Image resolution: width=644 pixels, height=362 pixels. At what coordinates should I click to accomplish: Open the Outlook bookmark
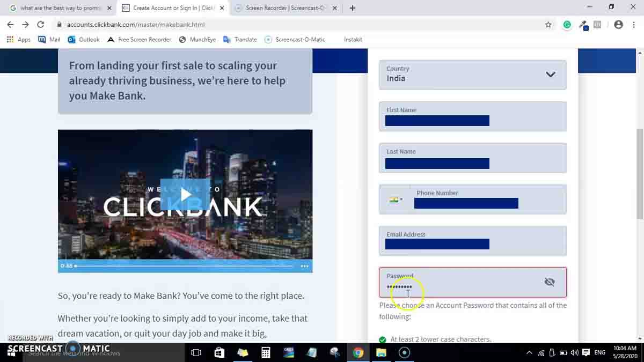point(84,40)
